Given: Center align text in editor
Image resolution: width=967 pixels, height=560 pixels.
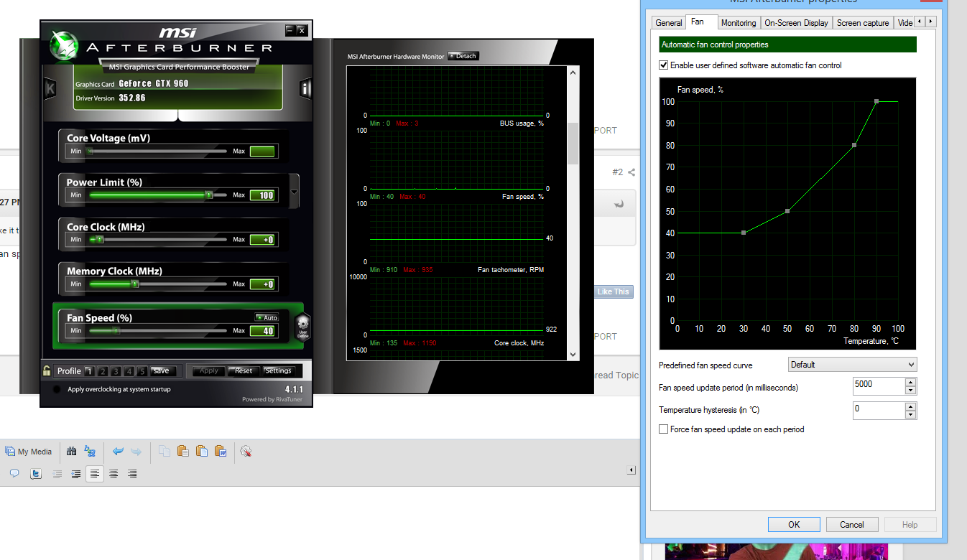Looking at the screenshot, I should click(x=114, y=474).
